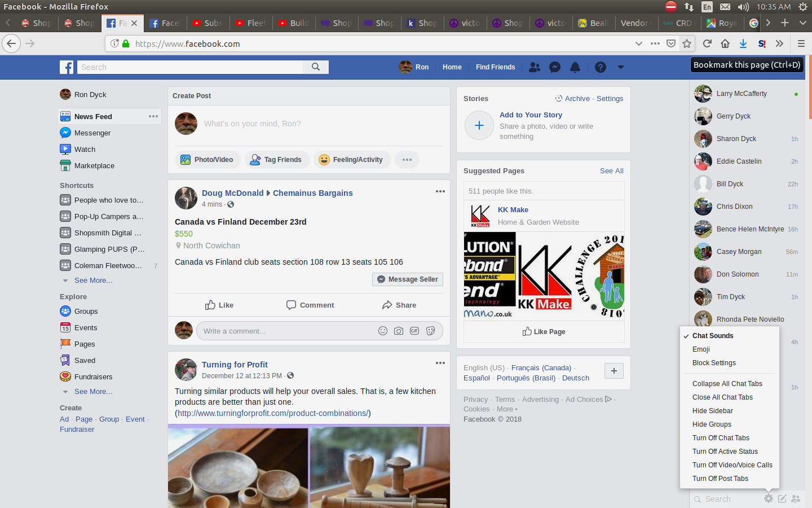
Task: Open Firefox downloads arrow icon
Action: [743, 43]
